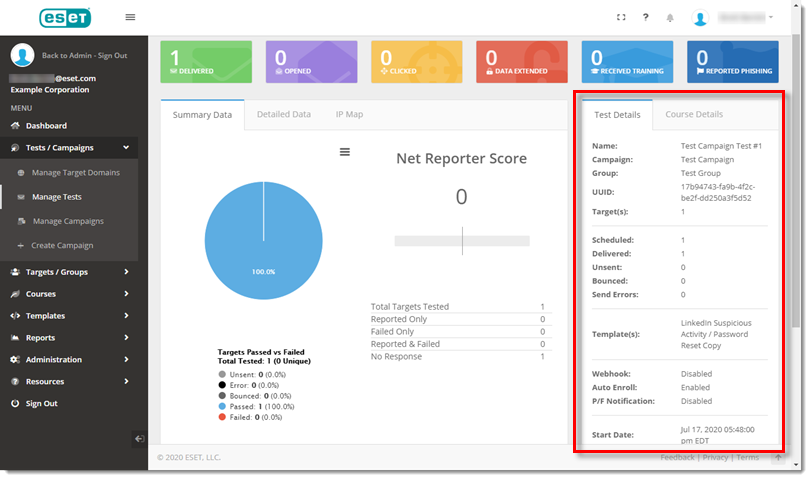810x479 pixels.
Task: Enter fullscreen mode via the expand icon
Action: [621, 17]
